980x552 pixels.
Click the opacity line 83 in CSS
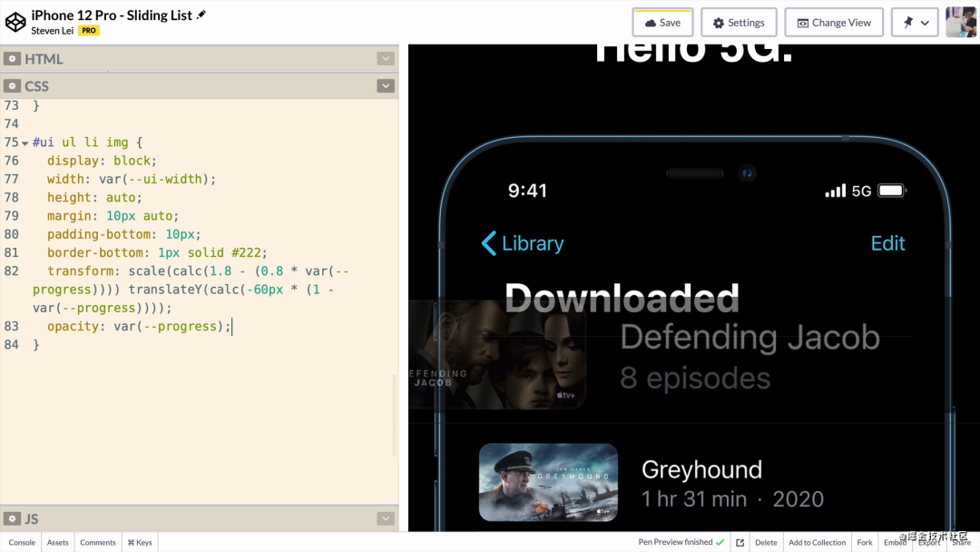[139, 326]
